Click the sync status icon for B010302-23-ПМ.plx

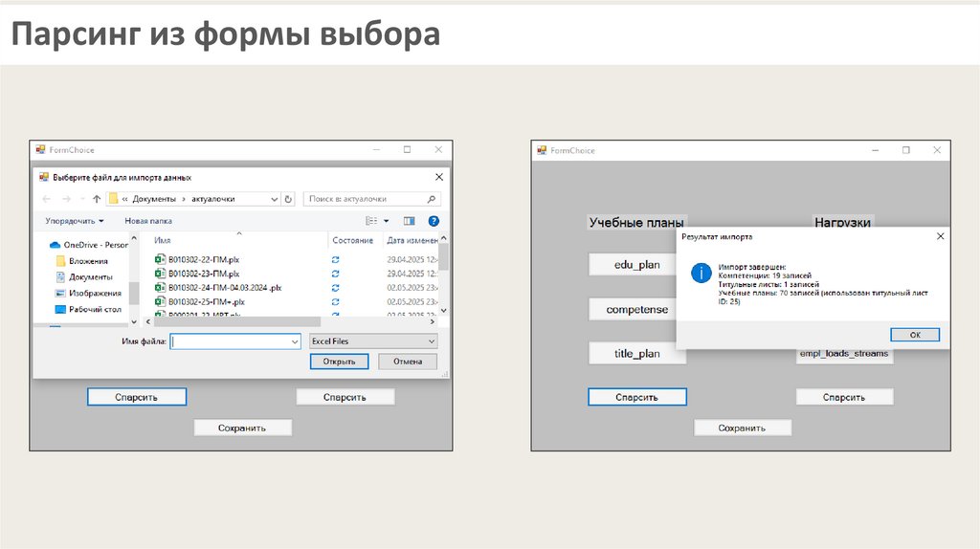click(336, 274)
